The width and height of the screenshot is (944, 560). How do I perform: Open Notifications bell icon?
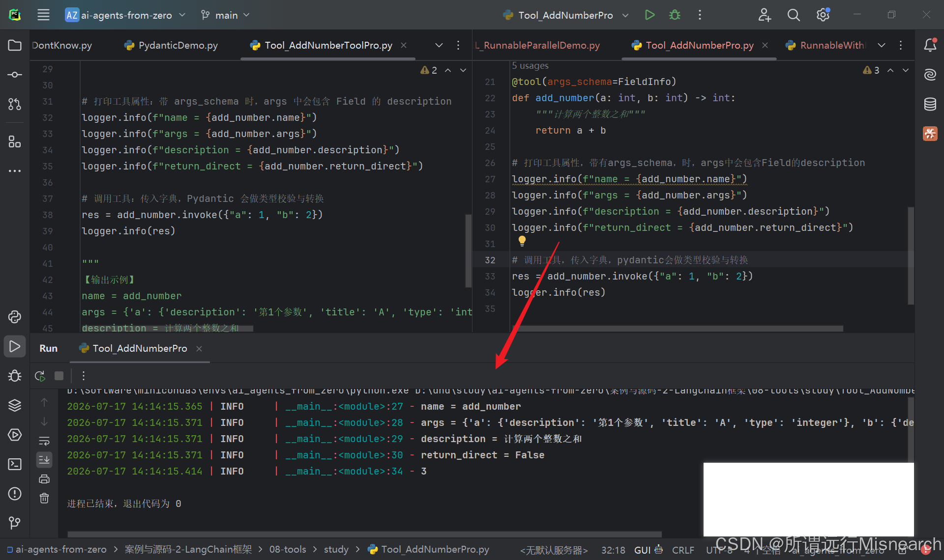[930, 45]
